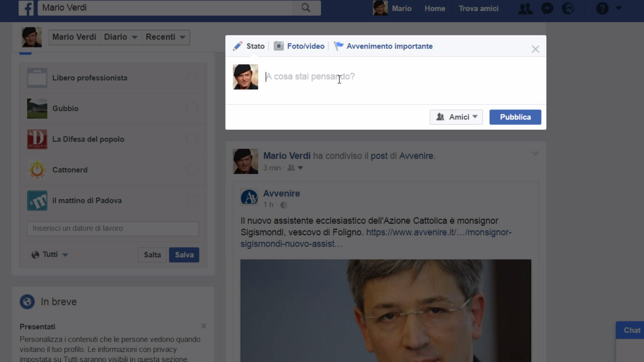Open the Amici audience dropdown

tap(456, 117)
